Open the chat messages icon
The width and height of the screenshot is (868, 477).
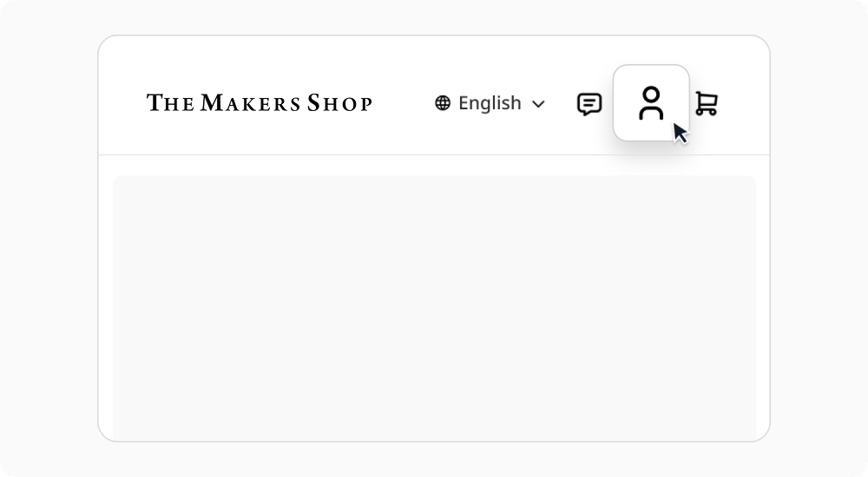(x=589, y=104)
